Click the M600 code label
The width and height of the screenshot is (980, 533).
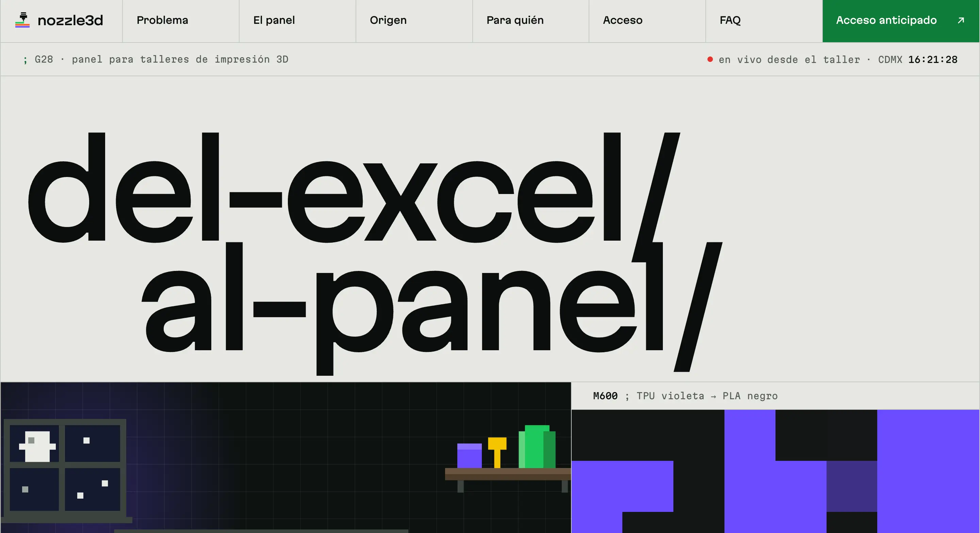pyautogui.click(x=605, y=395)
